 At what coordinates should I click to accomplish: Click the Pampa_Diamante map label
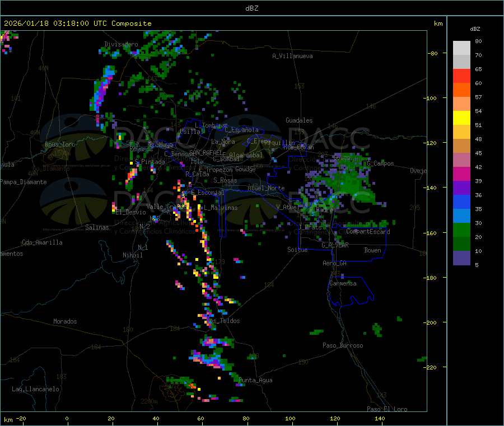tap(24, 182)
